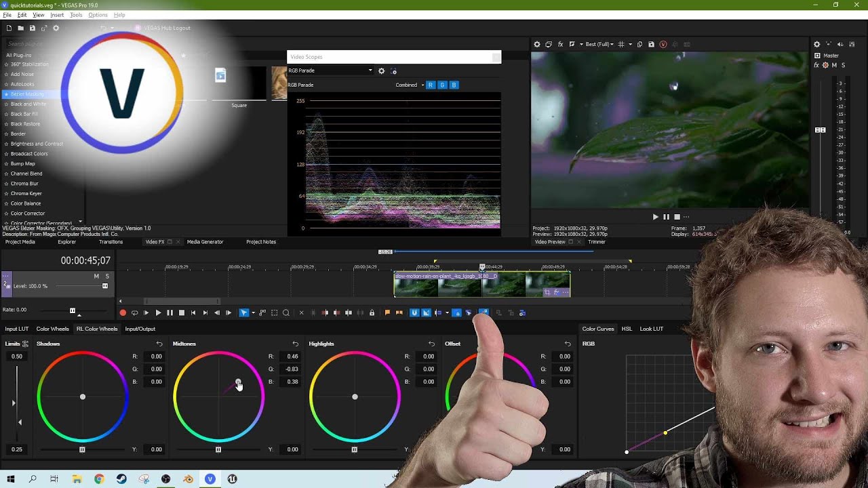The image size is (868, 488).
Task: Open the Tools menu
Action: click(76, 15)
